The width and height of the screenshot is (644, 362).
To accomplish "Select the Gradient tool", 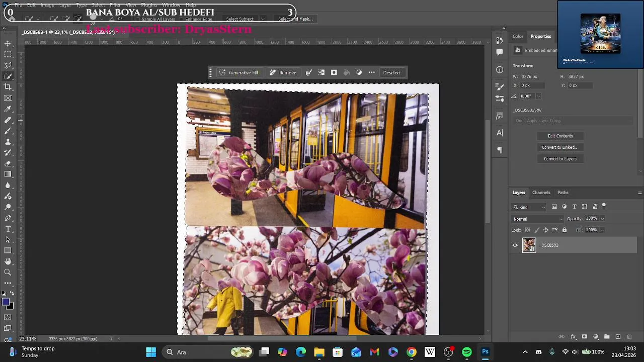I will [x=8, y=174].
